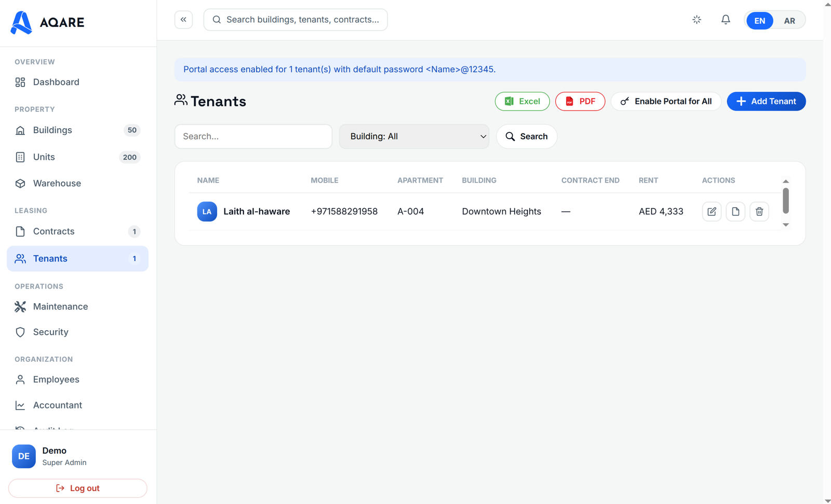The width and height of the screenshot is (831, 504).
Task: Delete tenant Laith al-haware
Action: pos(759,211)
